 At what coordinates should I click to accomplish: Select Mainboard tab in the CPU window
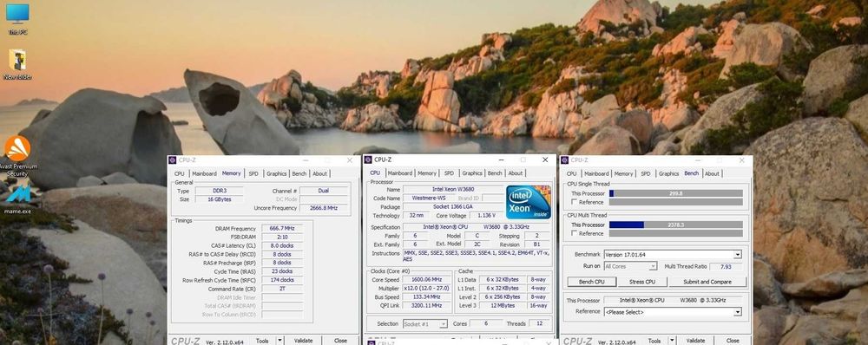pos(399,173)
